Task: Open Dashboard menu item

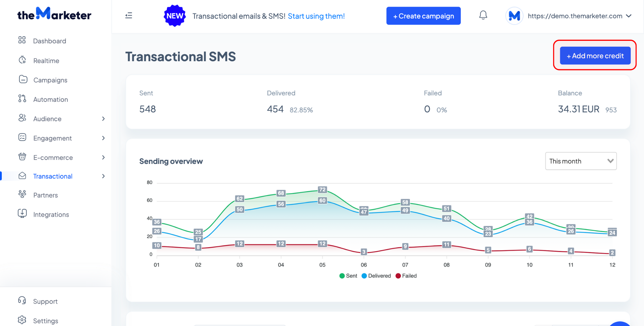Action: [x=49, y=41]
